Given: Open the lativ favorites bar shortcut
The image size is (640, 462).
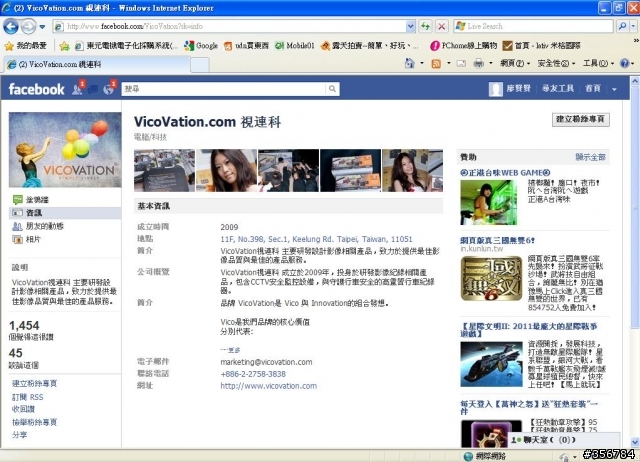Looking at the screenshot, I should coord(542,46).
